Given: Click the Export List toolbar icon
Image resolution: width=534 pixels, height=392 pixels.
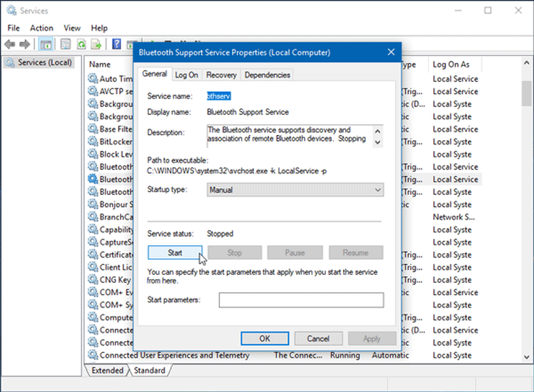Looking at the screenshot, I should coord(96,44).
